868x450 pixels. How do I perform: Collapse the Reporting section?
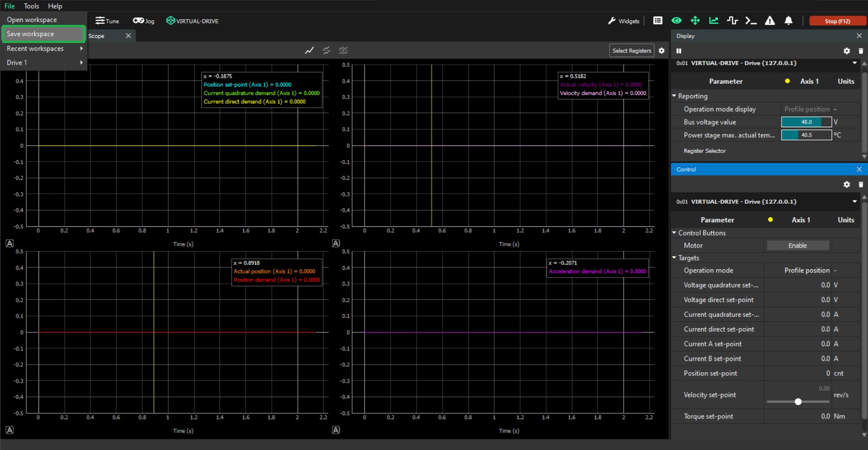pos(674,96)
